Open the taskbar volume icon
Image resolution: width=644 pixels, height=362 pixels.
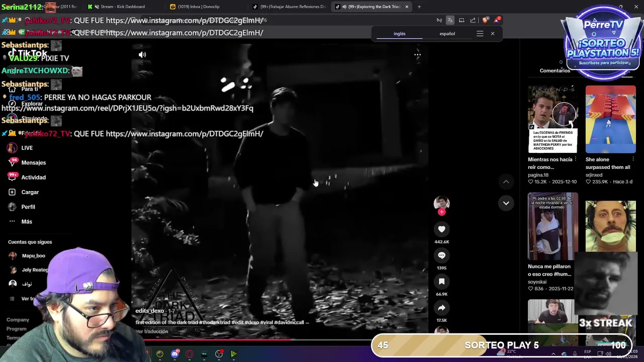[608, 354]
